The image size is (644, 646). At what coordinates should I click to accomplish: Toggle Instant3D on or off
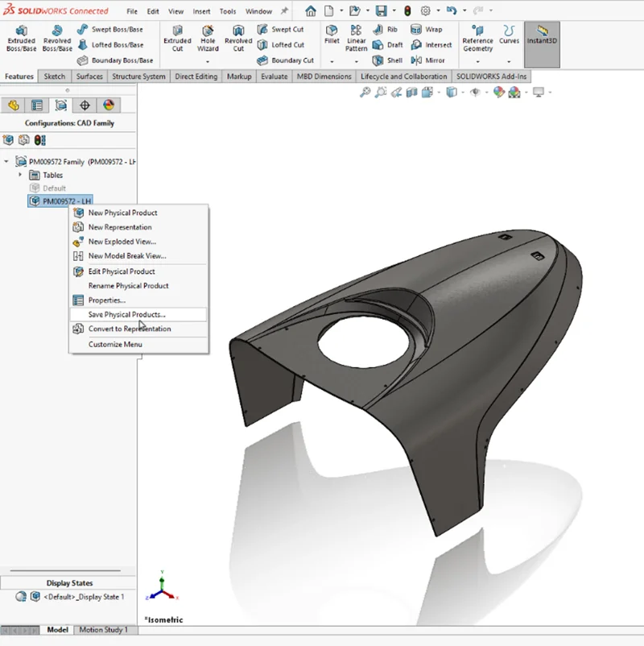click(x=541, y=38)
